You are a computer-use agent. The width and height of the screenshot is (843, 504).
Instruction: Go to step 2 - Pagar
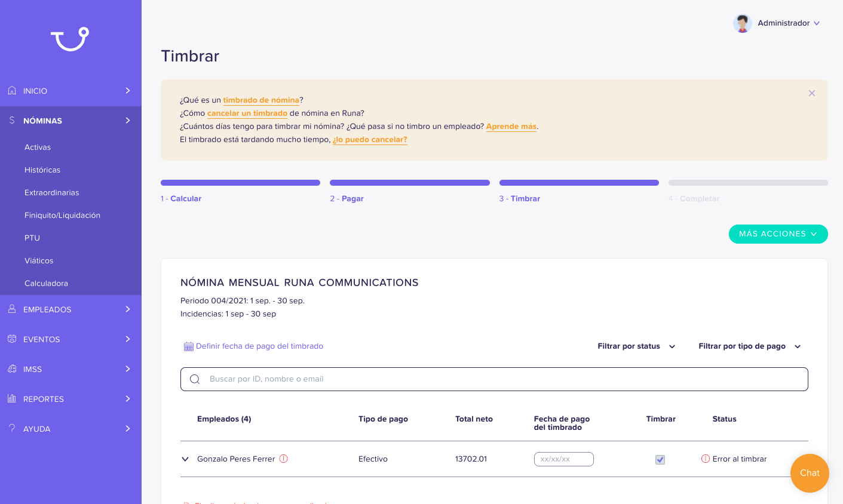[x=347, y=198]
